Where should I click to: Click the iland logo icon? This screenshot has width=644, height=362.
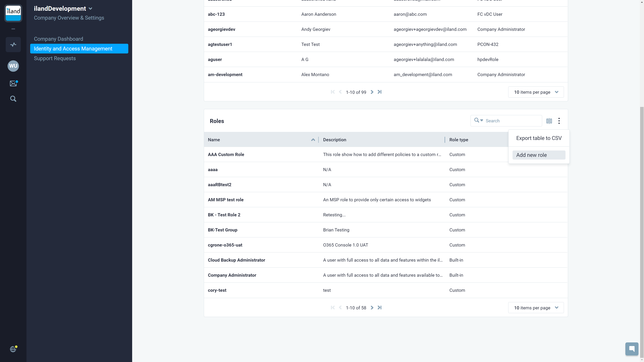click(x=13, y=13)
